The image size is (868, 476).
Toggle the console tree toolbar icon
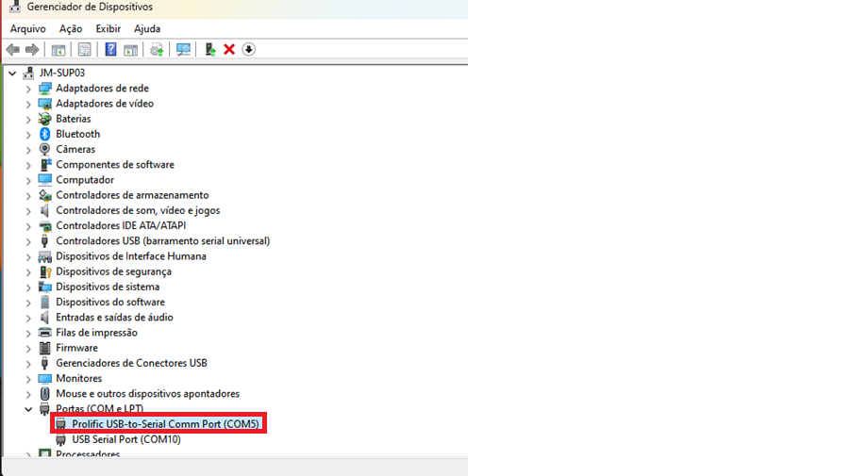click(x=58, y=50)
